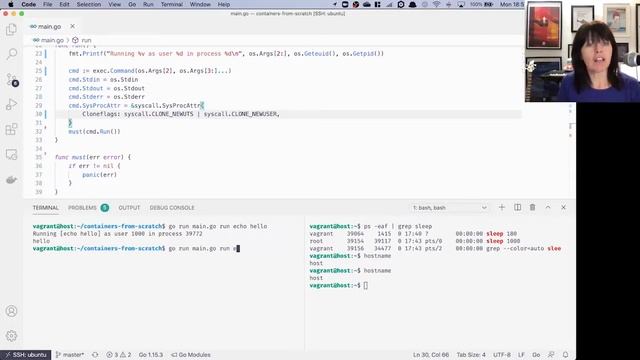Open the Extensions view
The width and height of the screenshot is (640, 360).
11,129
